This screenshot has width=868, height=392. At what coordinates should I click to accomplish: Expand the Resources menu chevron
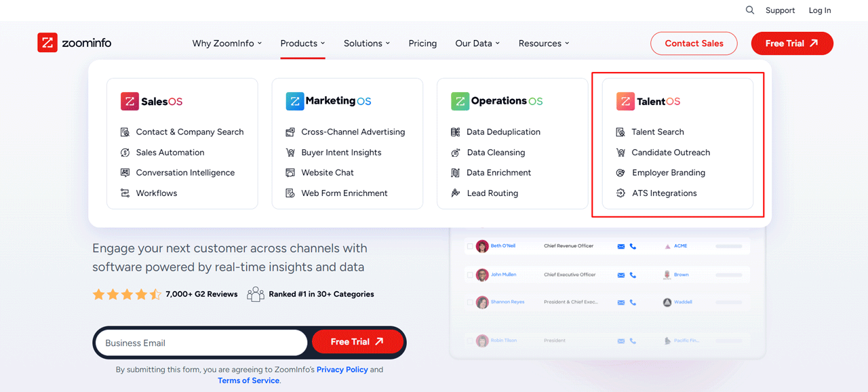tap(568, 43)
